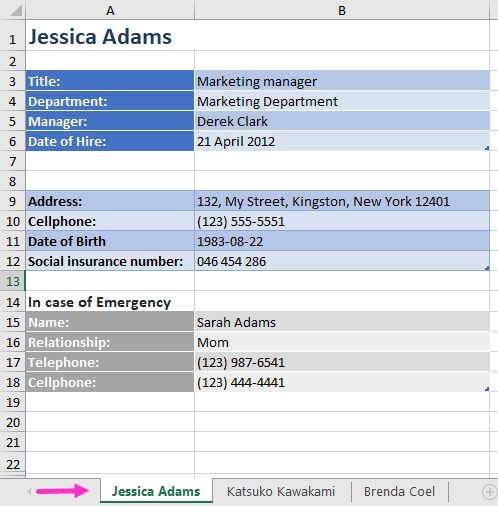The height and width of the screenshot is (506, 498).
Task: Click the Department: label cell
Action: (110, 101)
